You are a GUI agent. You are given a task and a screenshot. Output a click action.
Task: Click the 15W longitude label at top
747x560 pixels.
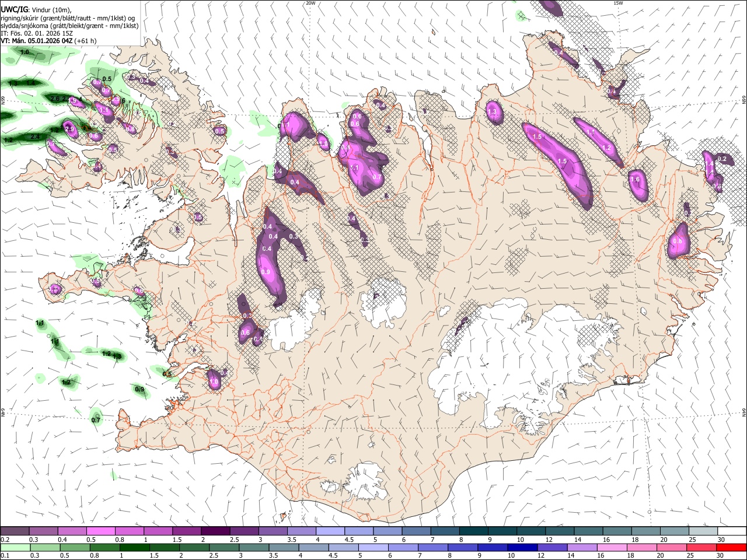click(618, 3)
